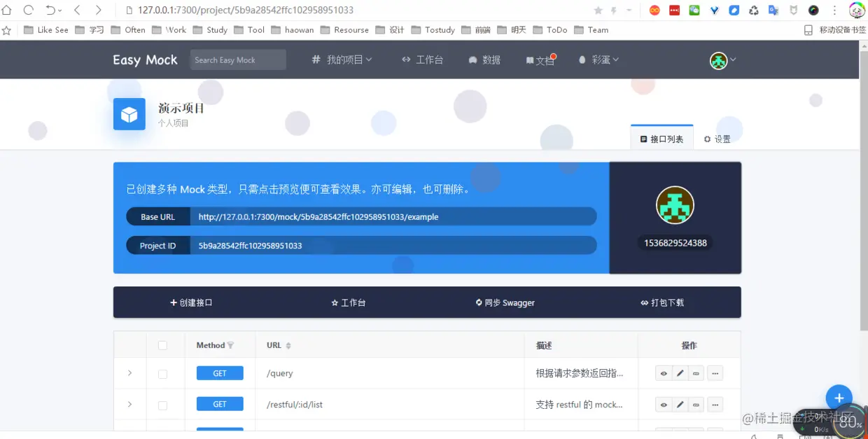This screenshot has width=868, height=439.
Task: Open the red infinity extension
Action: [x=654, y=11]
